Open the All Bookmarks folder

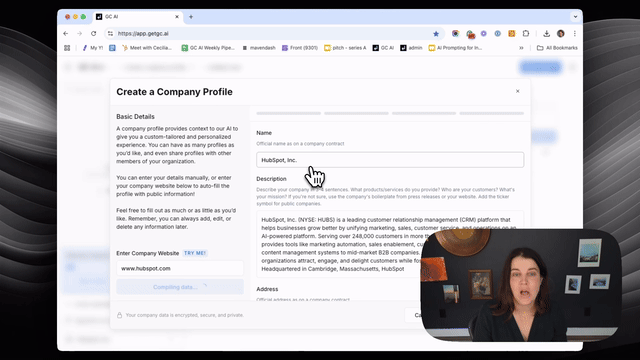[557, 48]
